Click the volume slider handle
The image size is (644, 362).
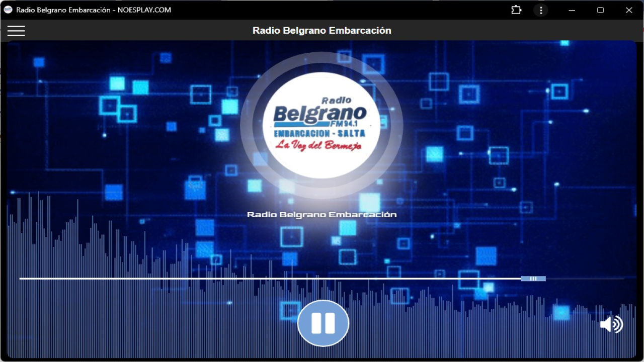533,279
